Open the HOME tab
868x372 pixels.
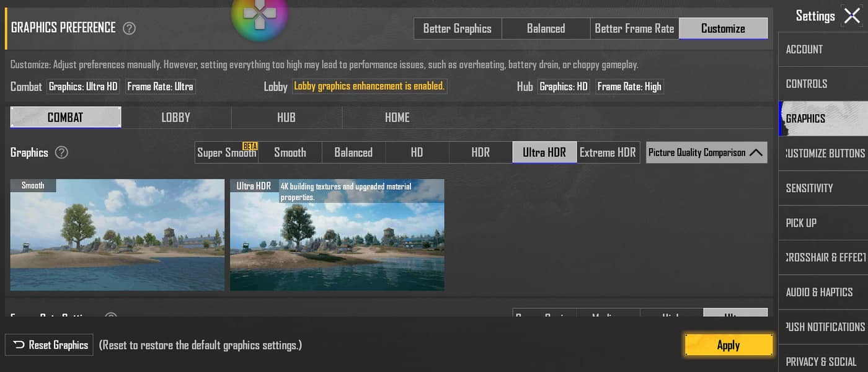click(397, 117)
